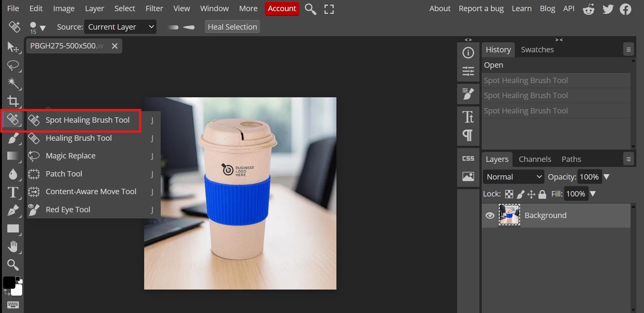Open the Source dropdown showing Current Layer
Image resolution: width=644 pixels, height=313 pixels.
point(120,27)
